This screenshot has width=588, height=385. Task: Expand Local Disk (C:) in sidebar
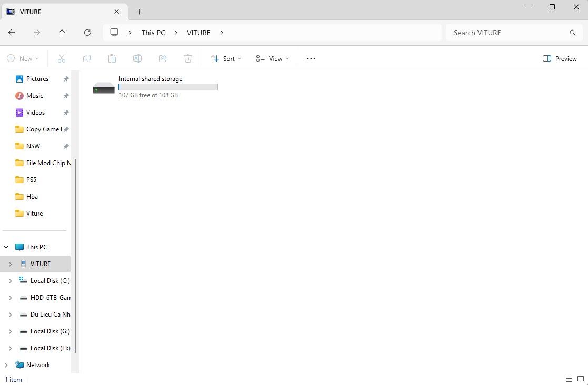10,280
